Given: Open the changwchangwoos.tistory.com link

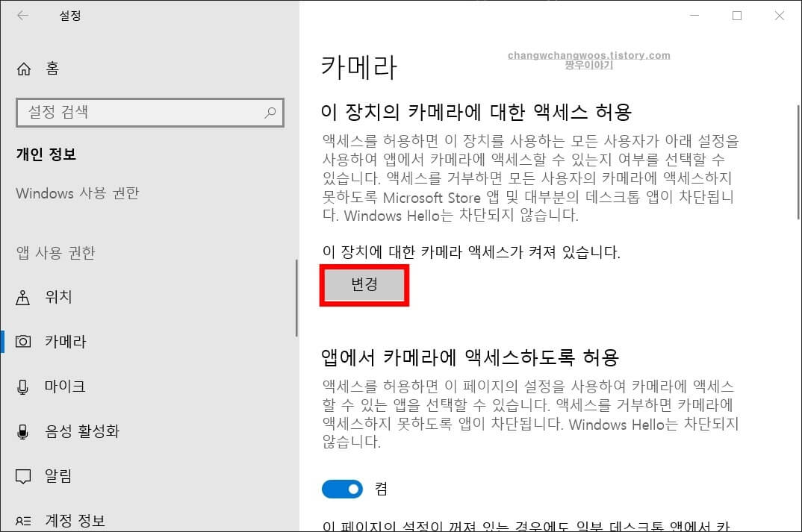Looking at the screenshot, I should pos(588,54).
